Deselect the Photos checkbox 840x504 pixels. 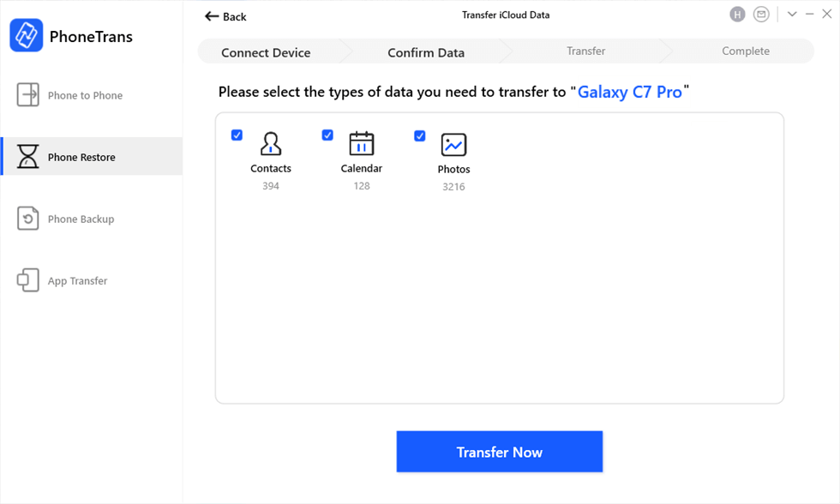coord(420,135)
